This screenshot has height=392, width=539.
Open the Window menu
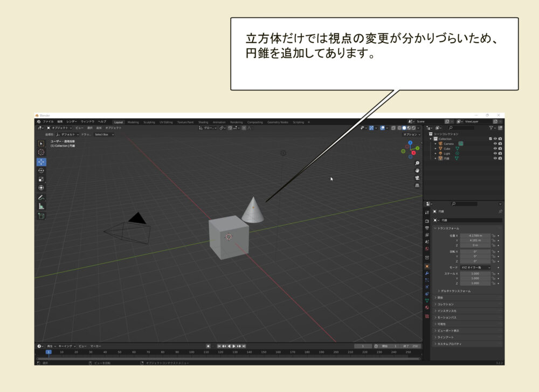(87, 122)
